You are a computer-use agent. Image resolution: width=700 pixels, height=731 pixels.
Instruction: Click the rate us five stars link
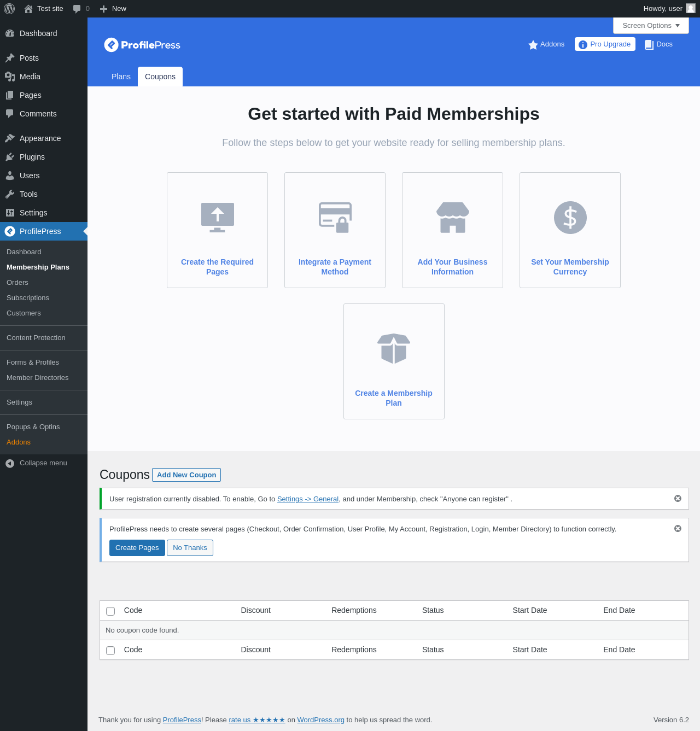(257, 720)
